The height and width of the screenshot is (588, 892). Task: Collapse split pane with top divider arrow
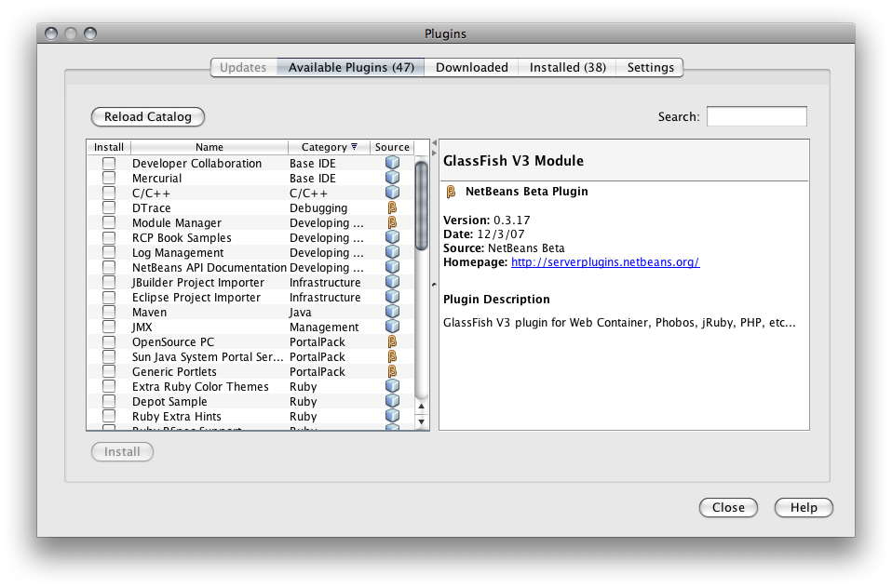(x=434, y=143)
